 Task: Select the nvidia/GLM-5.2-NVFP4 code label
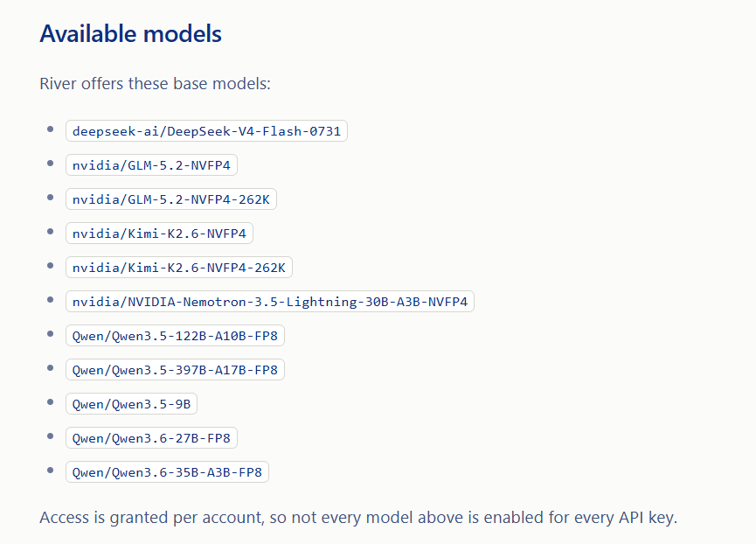coord(151,165)
